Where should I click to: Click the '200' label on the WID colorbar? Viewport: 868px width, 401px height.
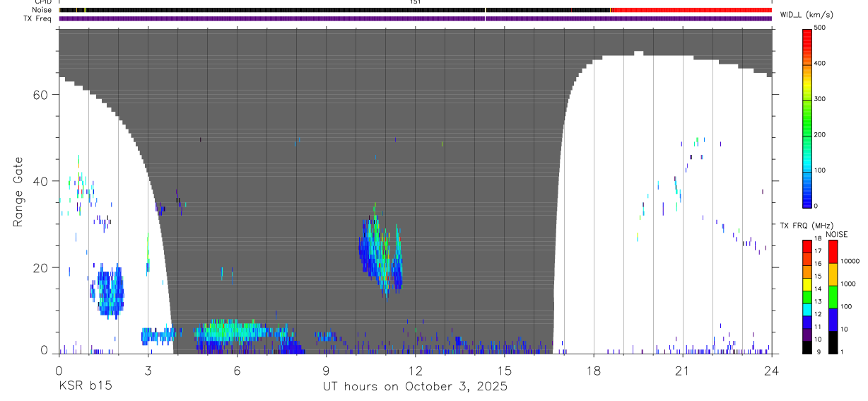point(820,134)
